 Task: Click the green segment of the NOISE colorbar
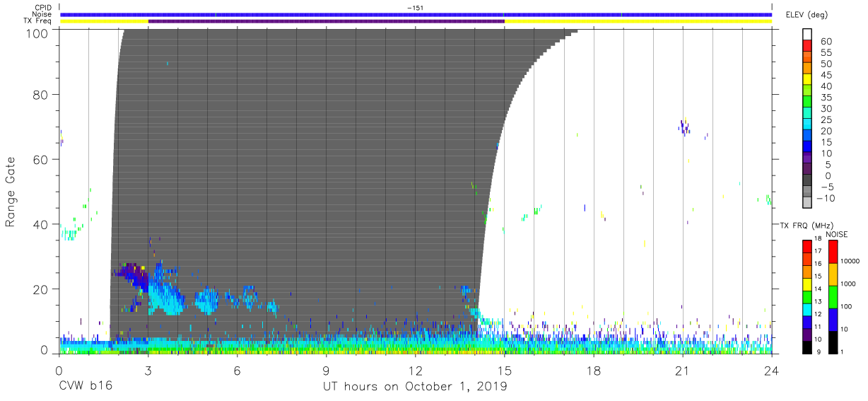(x=833, y=296)
